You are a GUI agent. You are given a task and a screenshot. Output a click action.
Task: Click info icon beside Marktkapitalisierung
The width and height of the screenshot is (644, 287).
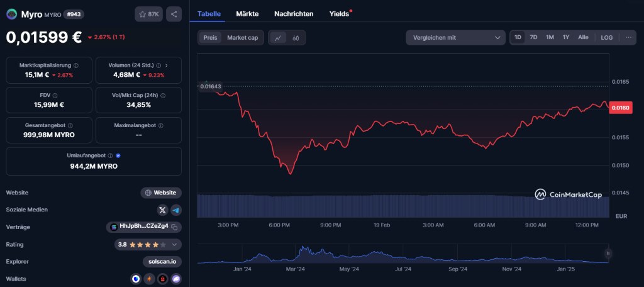tap(76, 65)
